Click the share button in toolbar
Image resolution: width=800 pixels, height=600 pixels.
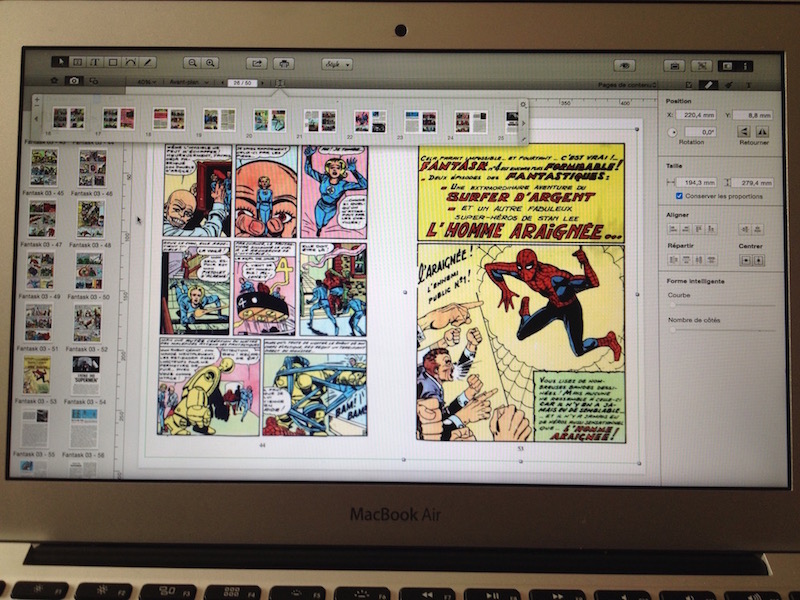pyautogui.click(x=257, y=63)
